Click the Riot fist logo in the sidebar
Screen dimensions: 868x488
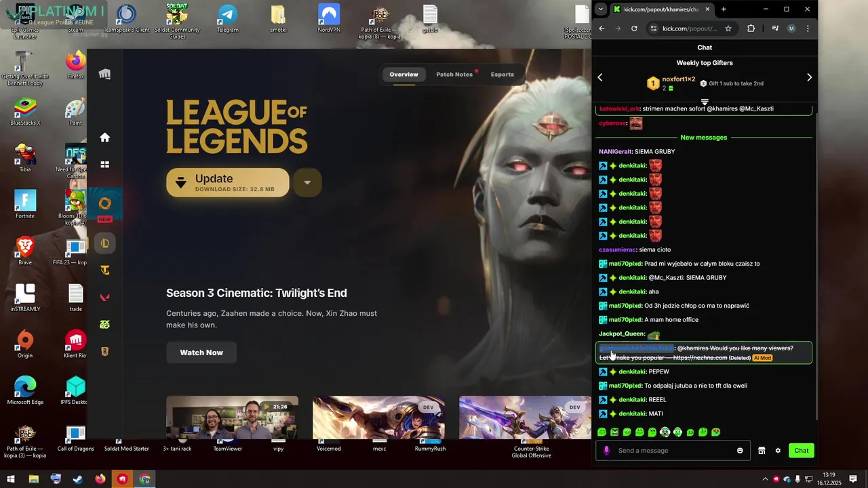(x=104, y=75)
